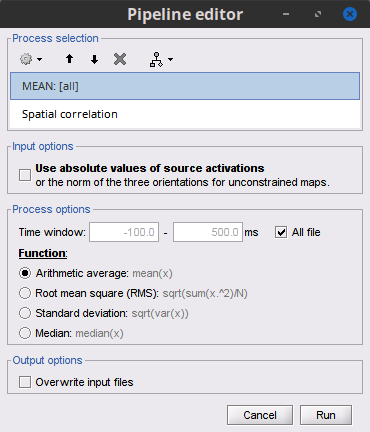Click the time window start field -100.0

[x=124, y=232]
